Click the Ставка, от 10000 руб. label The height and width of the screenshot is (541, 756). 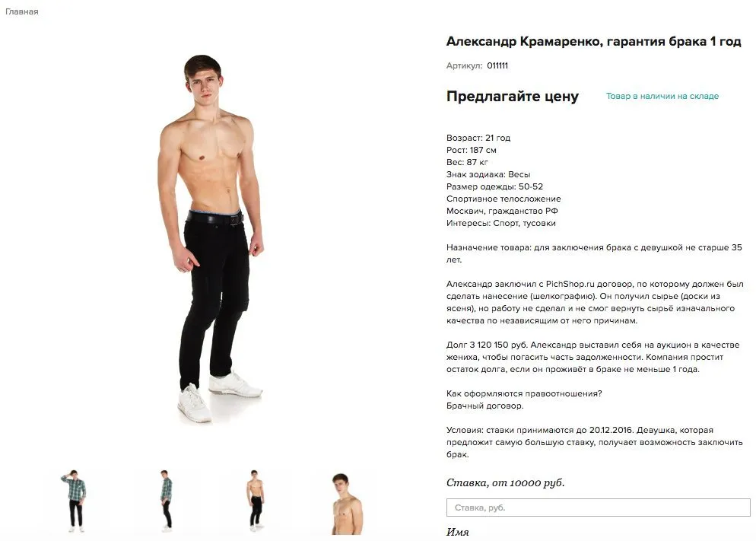pyautogui.click(x=505, y=482)
